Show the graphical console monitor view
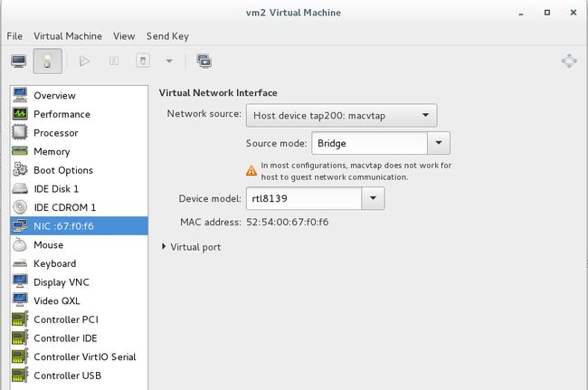Viewport: 588px width, 390px height. tap(18, 61)
